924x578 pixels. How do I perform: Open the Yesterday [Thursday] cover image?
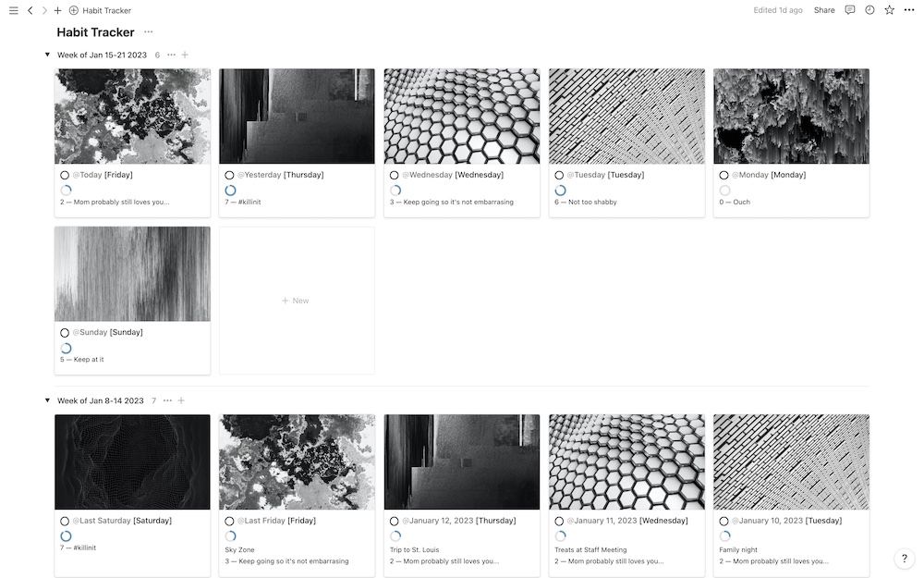[297, 117]
